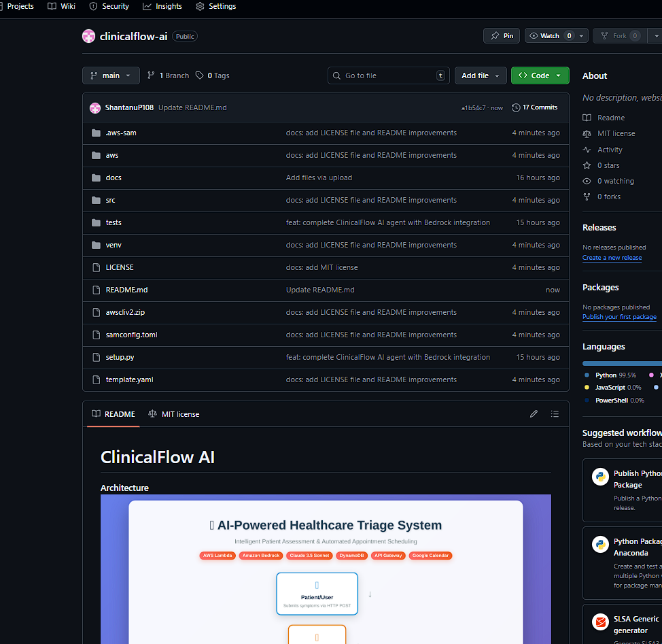
Task: Open the Insights tab
Action: point(162,6)
